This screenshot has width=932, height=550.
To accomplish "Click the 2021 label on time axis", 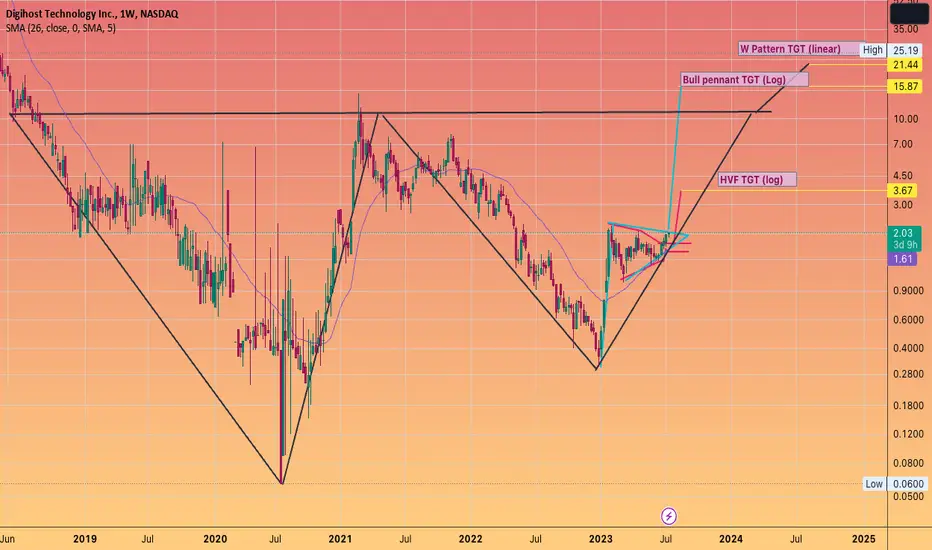I will [341, 539].
